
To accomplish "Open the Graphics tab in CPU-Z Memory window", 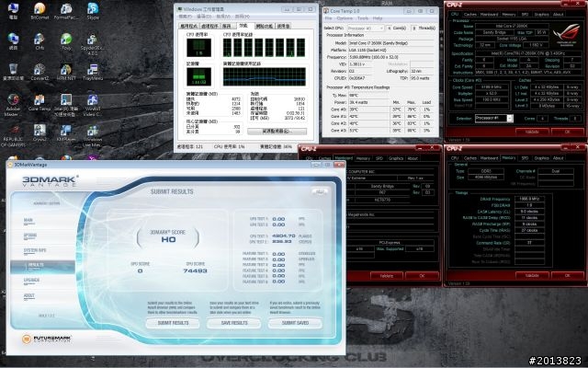I will [x=541, y=158].
